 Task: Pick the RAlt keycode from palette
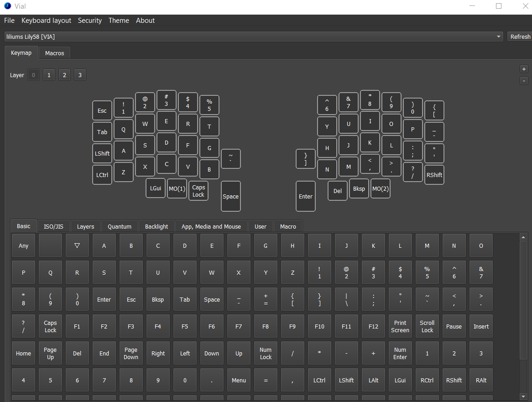[481, 380]
